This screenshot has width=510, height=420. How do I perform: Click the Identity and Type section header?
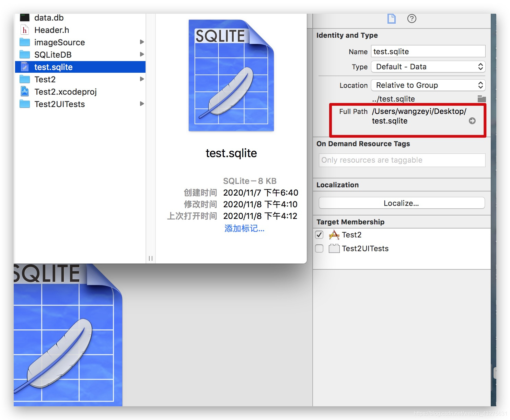pos(347,35)
